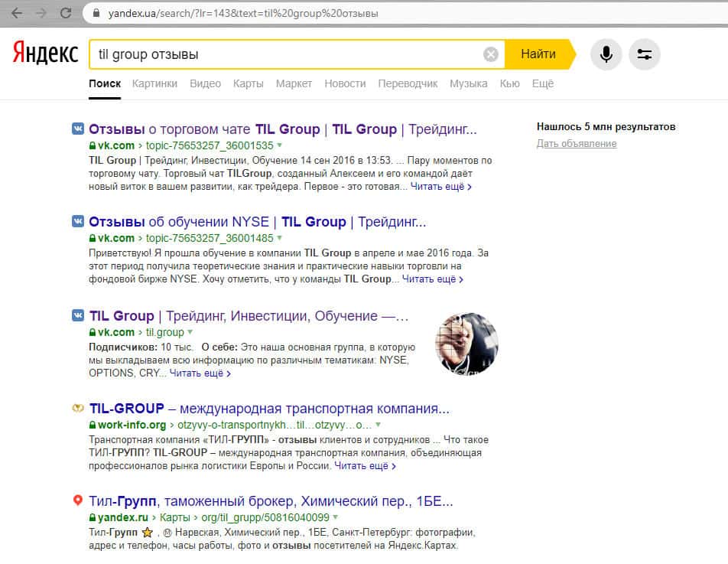This screenshot has width=728, height=564.
Task: Open the Маркет tab
Action: pyautogui.click(x=294, y=83)
